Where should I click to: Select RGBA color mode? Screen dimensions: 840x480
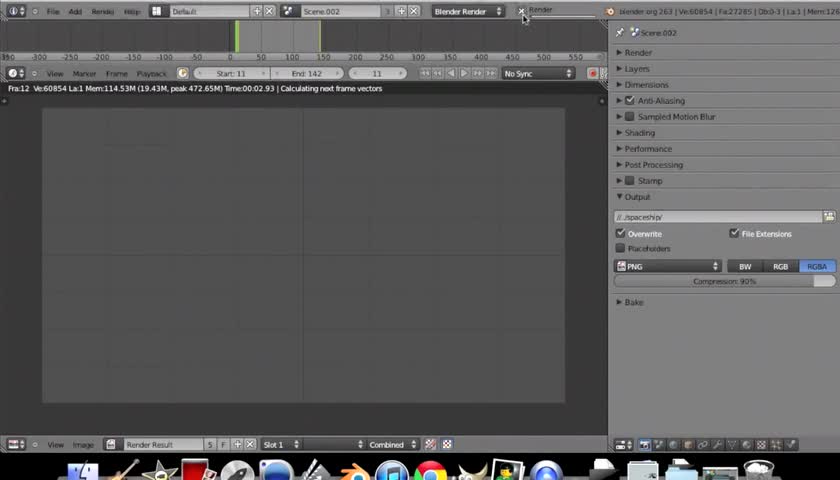[817, 266]
